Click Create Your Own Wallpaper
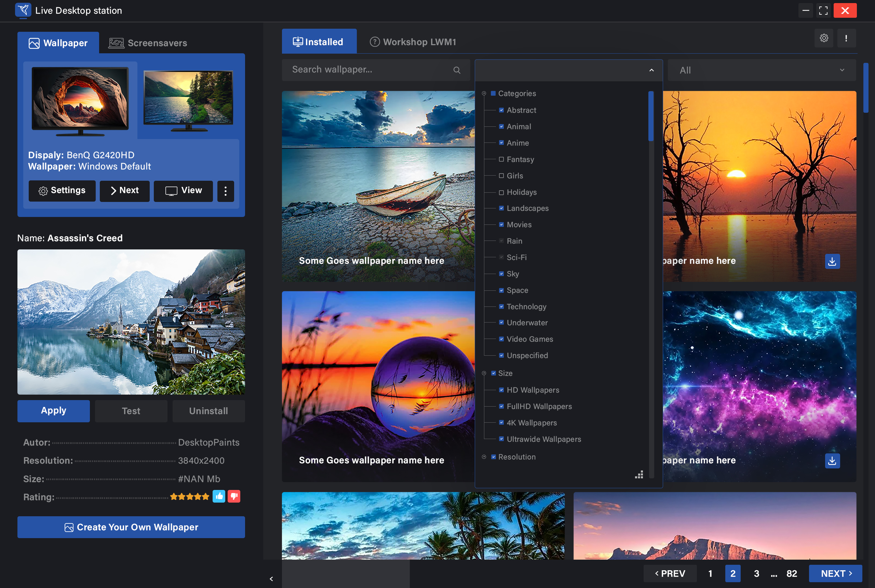The image size is (875, 588). 131,527
